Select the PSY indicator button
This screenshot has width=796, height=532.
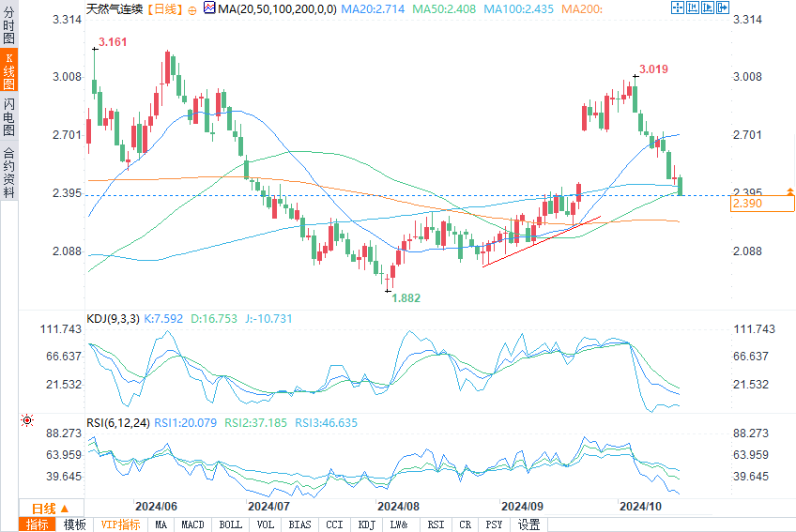click(494, 524)
